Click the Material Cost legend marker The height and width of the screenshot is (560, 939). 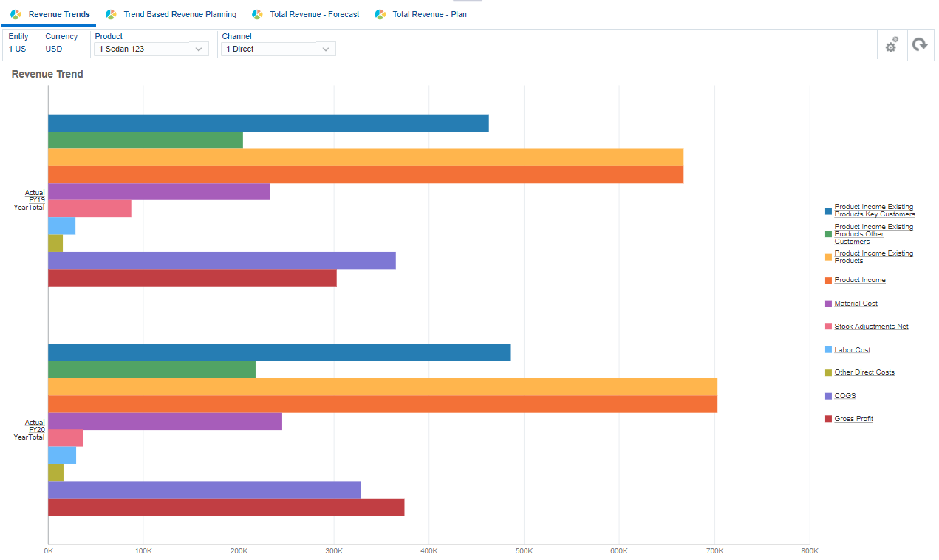(828, 303)
